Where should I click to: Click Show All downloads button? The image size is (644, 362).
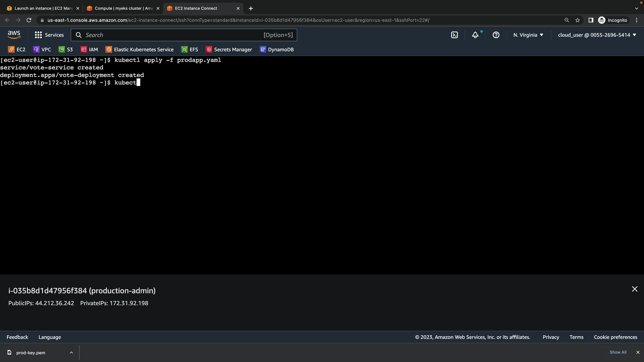[x=618, y=352]
